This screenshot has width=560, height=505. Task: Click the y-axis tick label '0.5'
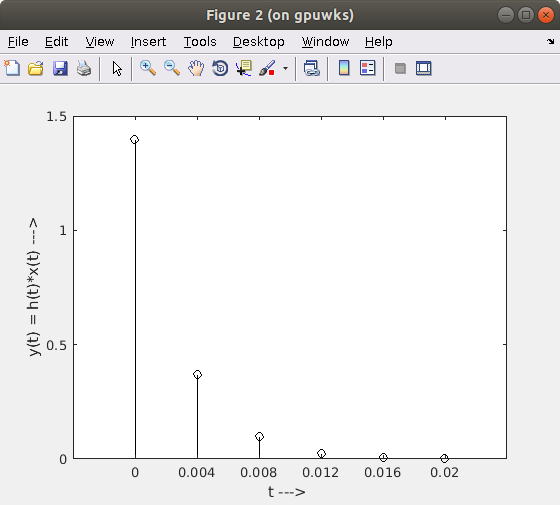coord(56,345)
